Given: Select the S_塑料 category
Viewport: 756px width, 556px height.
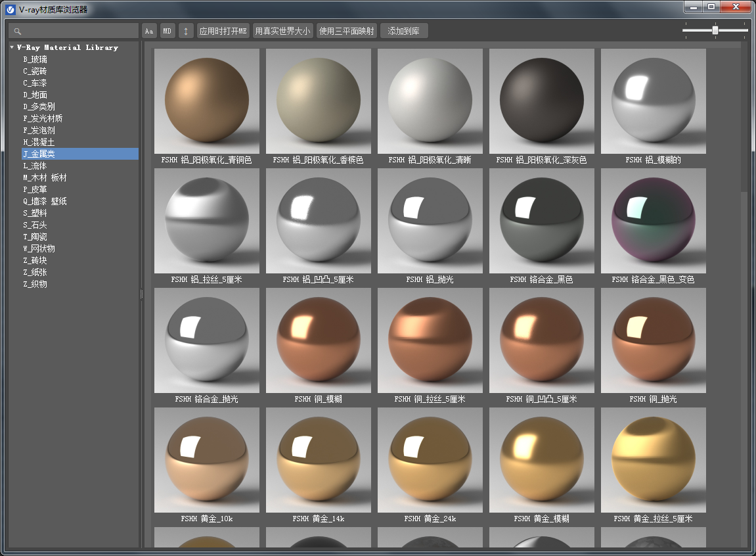Looking at the screenshot, I should click(35, 213).
